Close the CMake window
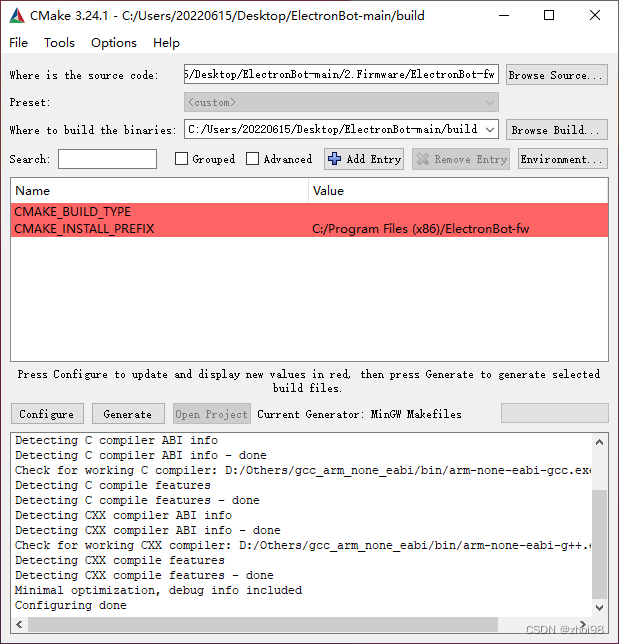This screenshot has height=644, width=619. click(x=594, y=16)
